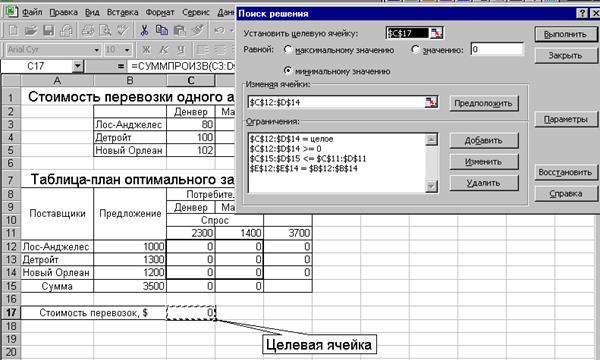
Task: Select 'максимальному значению' radio option
Action: click(288, 50)
